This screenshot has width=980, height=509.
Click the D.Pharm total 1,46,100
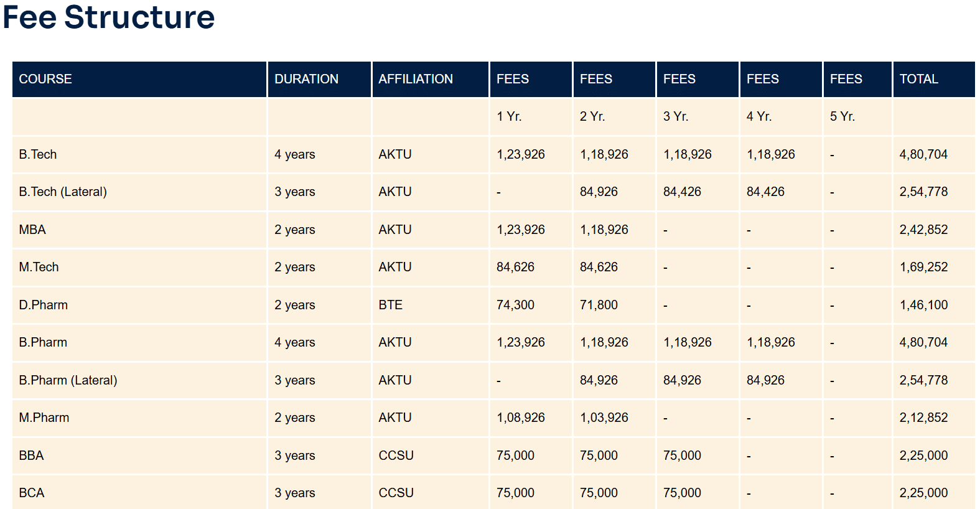click(923, 305)
